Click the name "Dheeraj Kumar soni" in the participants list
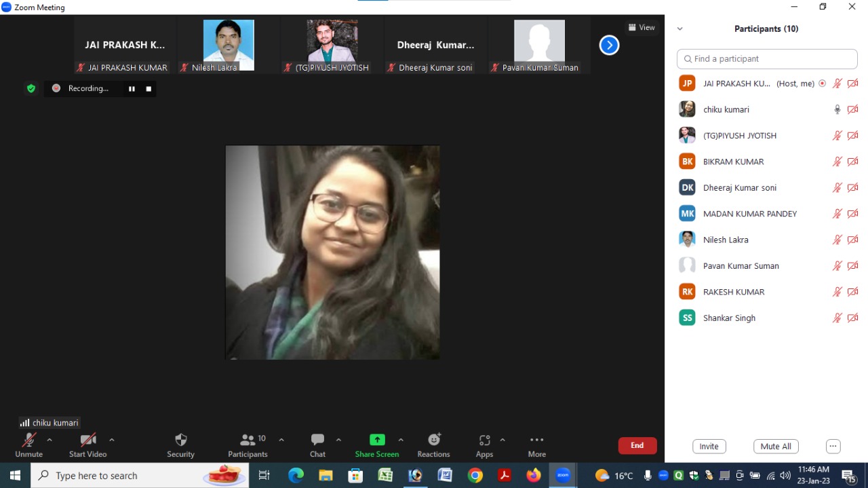Screen dimensions: 868x488 [x=740, y=188]
